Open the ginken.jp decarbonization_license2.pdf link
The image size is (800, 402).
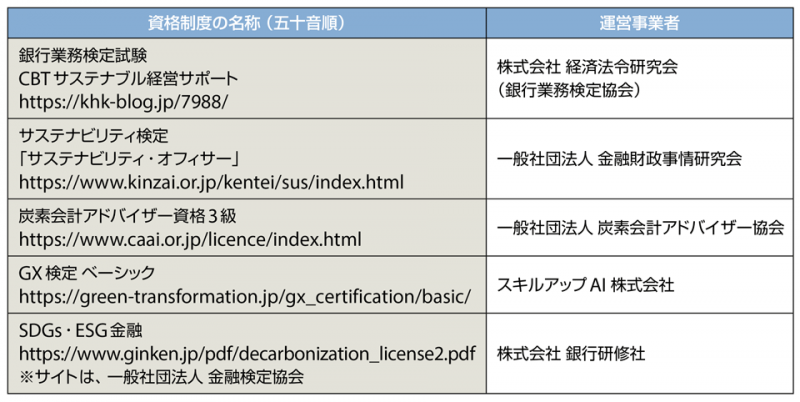247,353
